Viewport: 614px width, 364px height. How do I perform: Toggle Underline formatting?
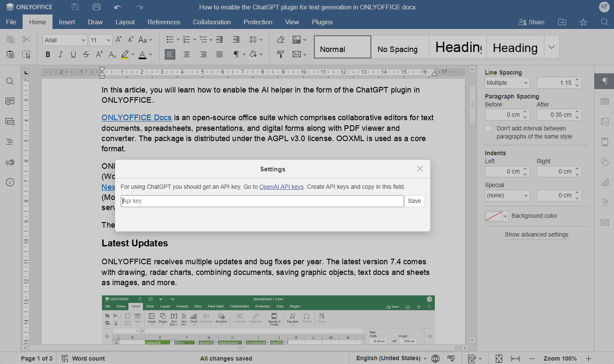pyautogui.click(x=73, y=55)
